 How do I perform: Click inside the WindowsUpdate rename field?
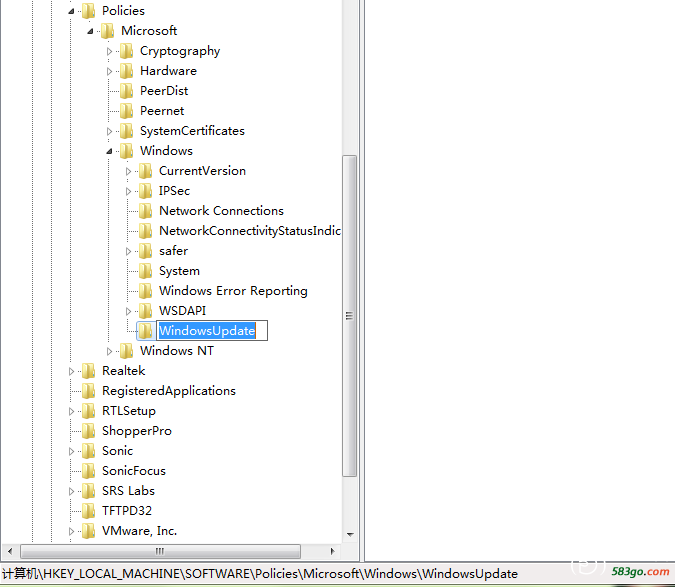tap(212, 331)
